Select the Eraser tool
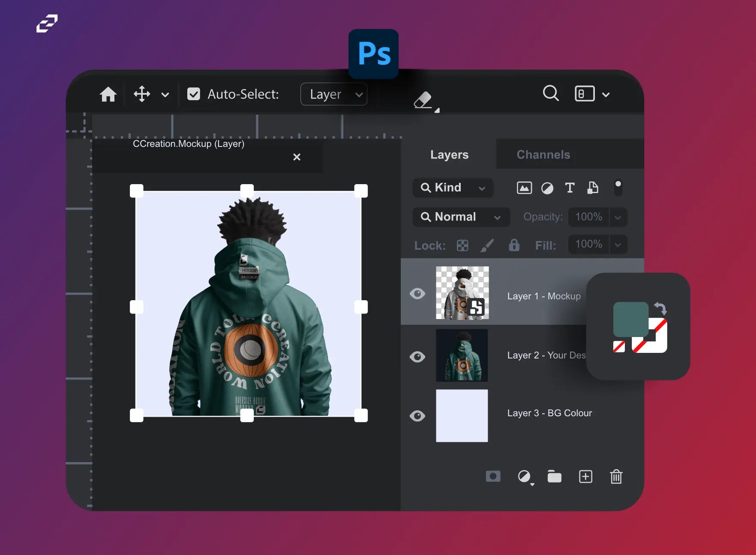The image size is (756, 555). pos(423,101)
